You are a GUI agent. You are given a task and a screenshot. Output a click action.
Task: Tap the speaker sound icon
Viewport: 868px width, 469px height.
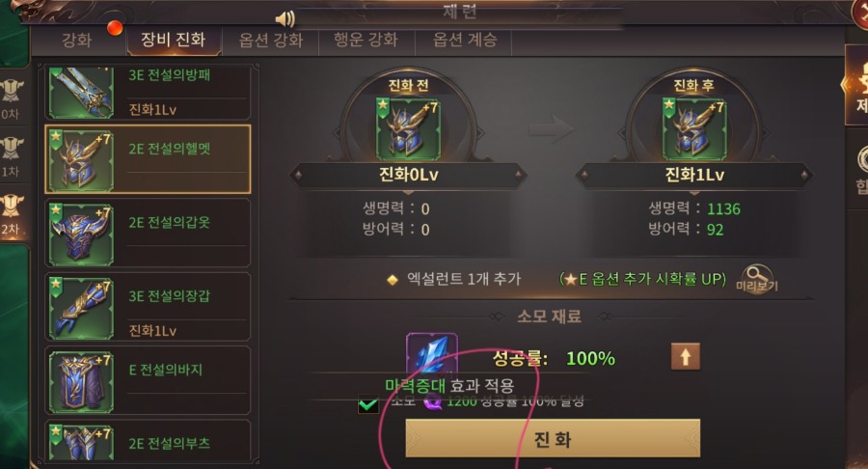click(x=285, y=19)
